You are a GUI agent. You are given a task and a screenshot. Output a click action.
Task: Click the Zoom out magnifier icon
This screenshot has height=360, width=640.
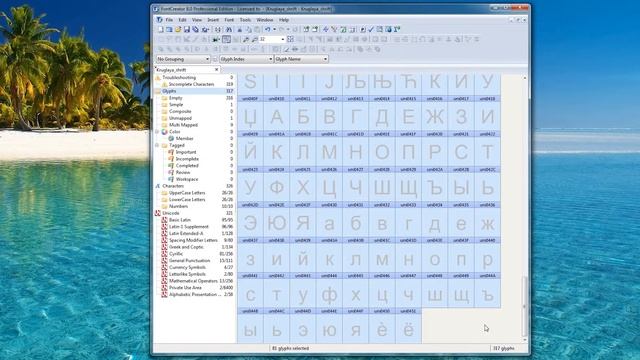[x=254, y=39]
